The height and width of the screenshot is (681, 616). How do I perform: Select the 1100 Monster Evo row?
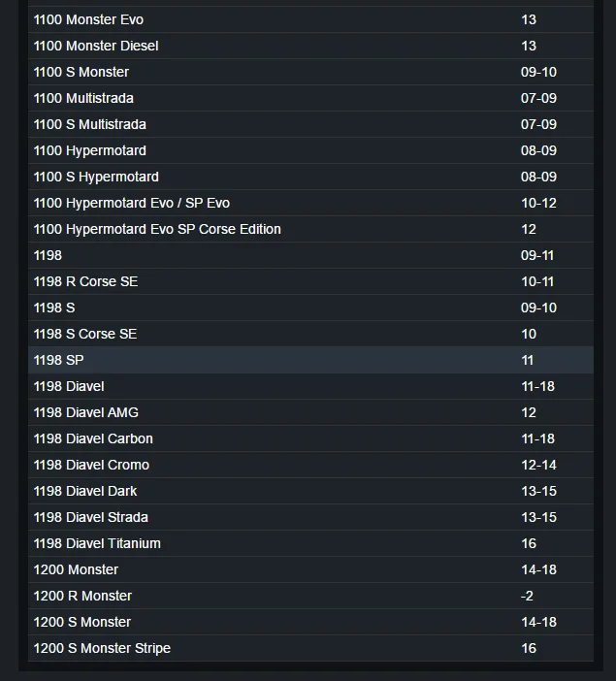pyautogui.click(x=89, y=19)
